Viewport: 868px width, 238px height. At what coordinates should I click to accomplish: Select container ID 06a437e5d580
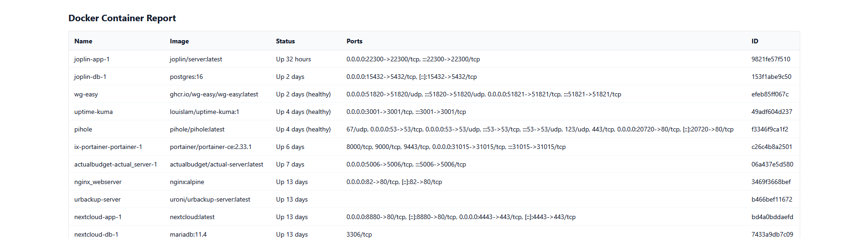click(773, 164)
